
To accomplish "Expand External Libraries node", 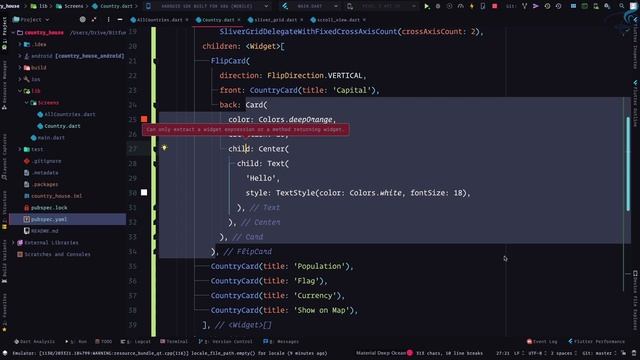I will tap(13, 242).
